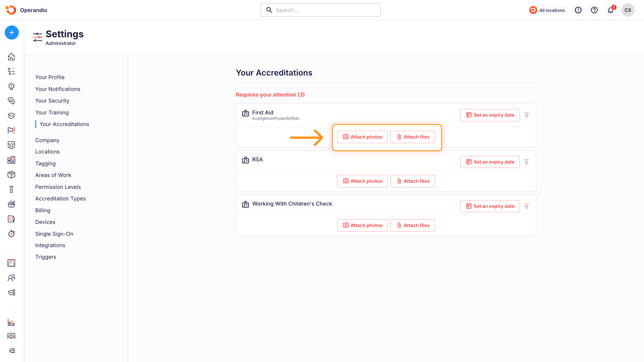
Task: Select Your Profile in settings menu
Action: tap(50, 77)
